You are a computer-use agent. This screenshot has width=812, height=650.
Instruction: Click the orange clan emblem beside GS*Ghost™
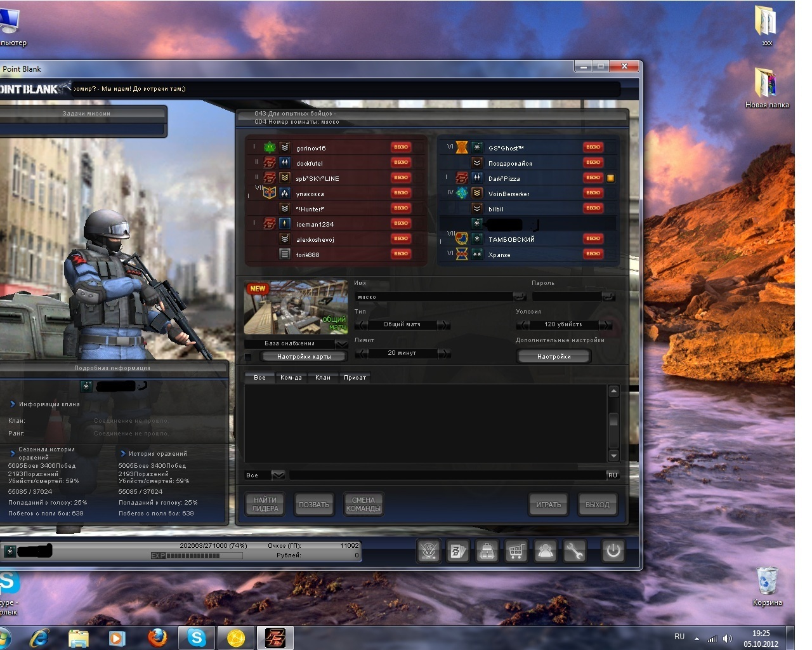click(x=462, y=147)
